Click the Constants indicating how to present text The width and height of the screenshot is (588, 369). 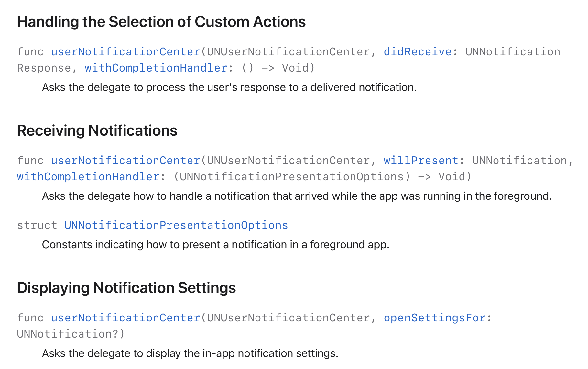tap(215, 245)
